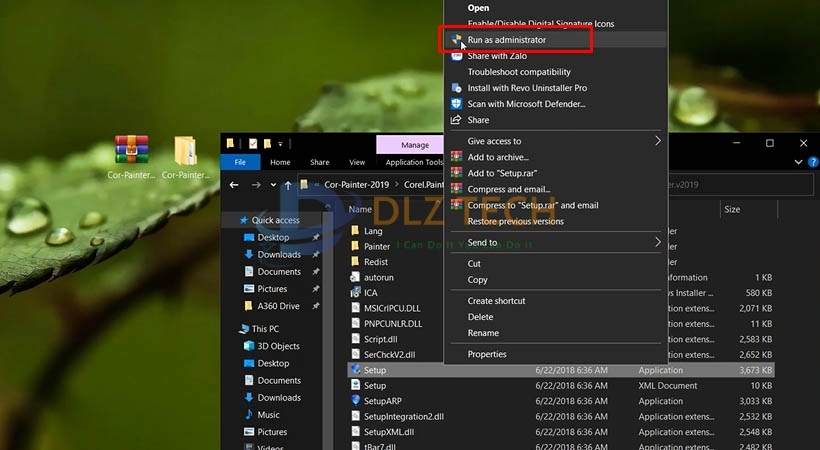The width and height of the screenshot is (820, 450).
Task: Open the Cor-Painter folder icon on desktop
Action: 186,156
